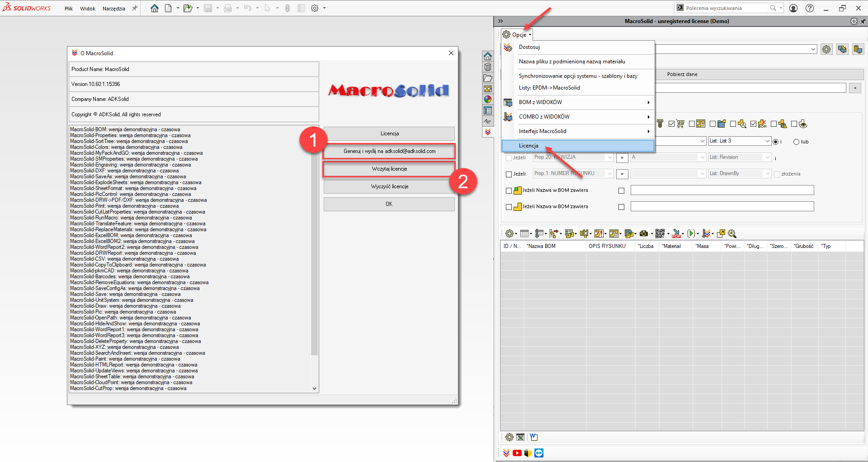868x462 pixels.
Task: Open the task pane Home tab icon
Action: click(488, 56)
